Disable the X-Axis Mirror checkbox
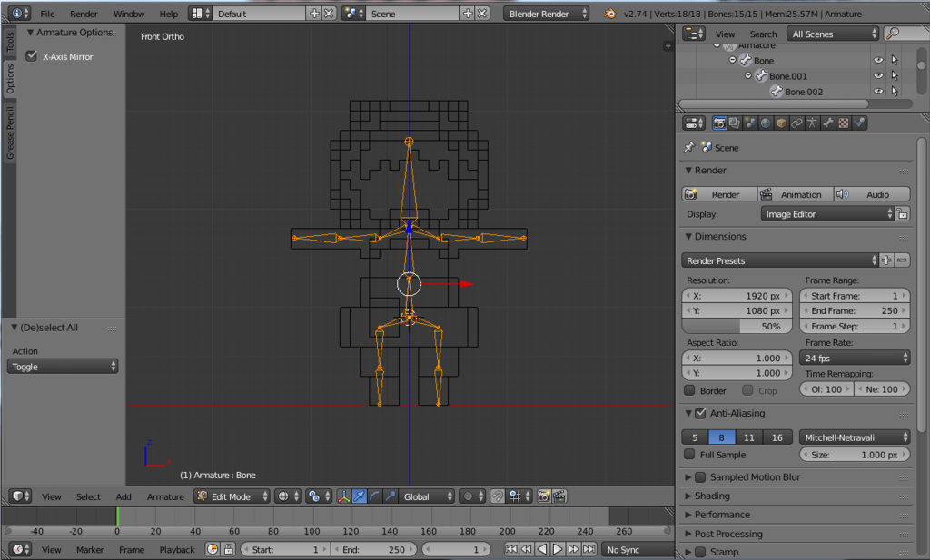Viewport: 930px width, 560px height. [32, 56]
